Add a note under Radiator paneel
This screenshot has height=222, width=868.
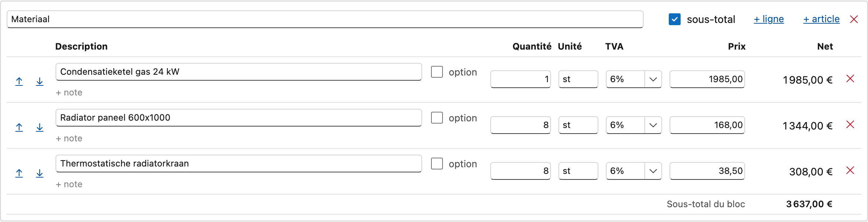tap(69, 138)
